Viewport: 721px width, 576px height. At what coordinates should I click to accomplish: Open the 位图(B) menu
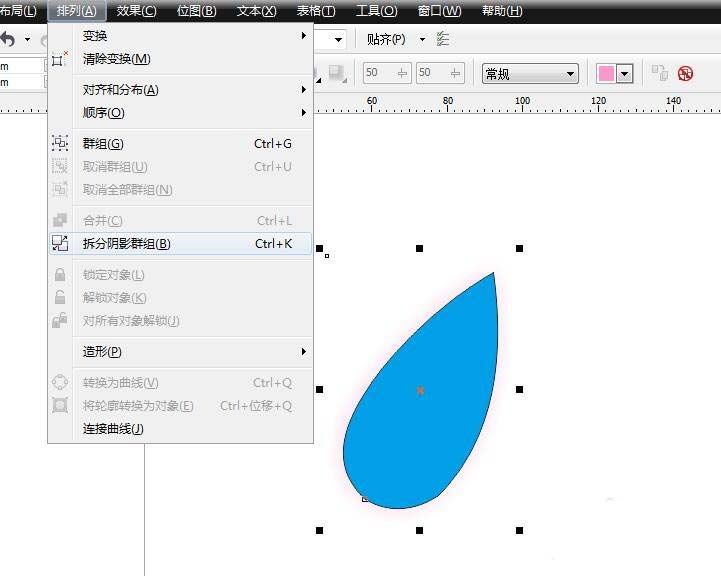coord(196,11)
